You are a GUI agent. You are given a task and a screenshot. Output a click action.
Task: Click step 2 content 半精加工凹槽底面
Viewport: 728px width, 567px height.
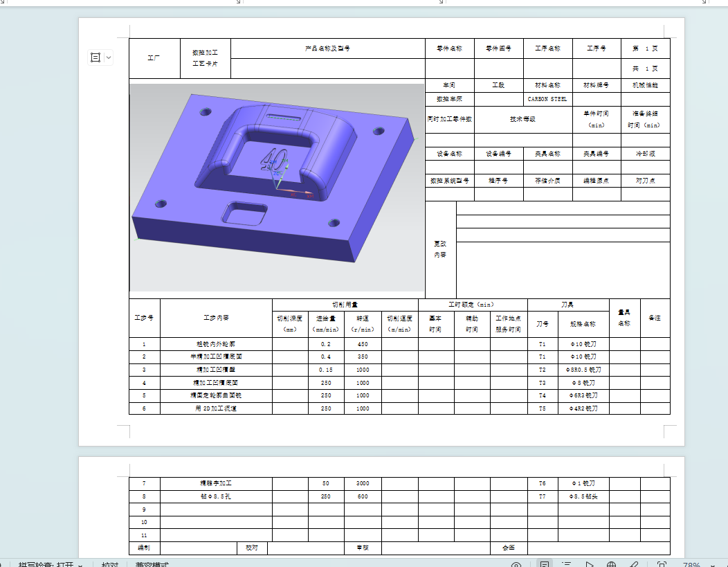point(216,357)
